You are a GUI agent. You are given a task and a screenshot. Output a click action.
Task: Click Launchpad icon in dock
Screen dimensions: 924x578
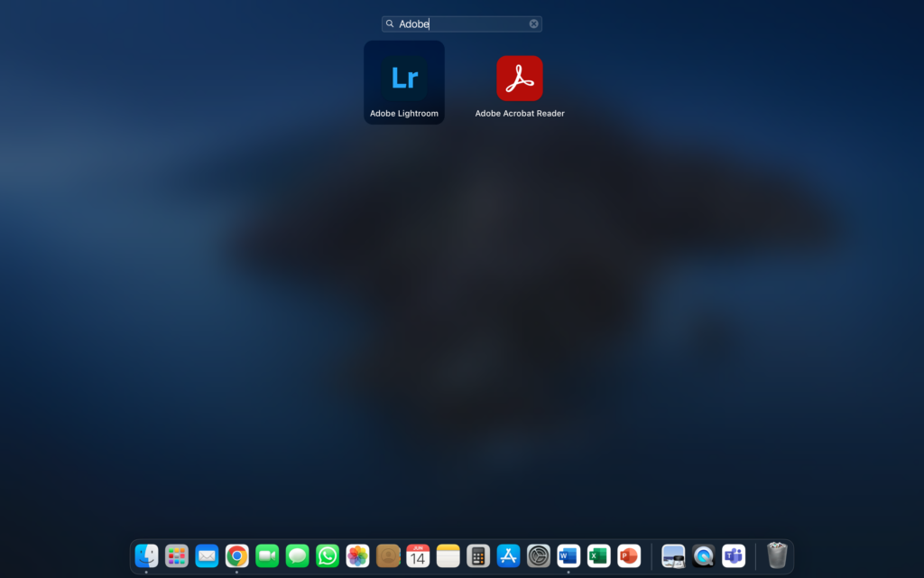(x=177, y=555)
